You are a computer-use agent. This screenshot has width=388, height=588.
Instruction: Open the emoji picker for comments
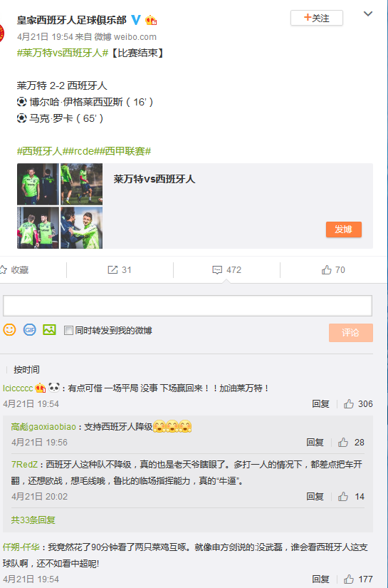point(9,330)
